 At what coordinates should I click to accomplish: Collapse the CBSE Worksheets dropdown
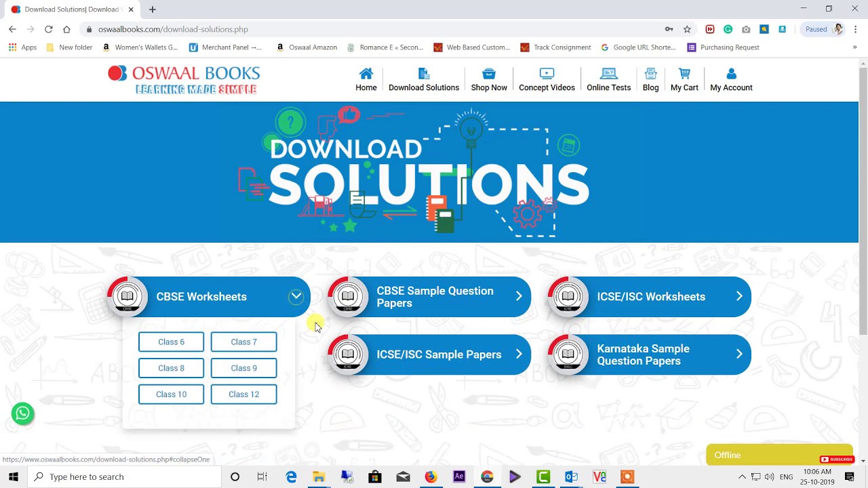[x=296, y=296]
